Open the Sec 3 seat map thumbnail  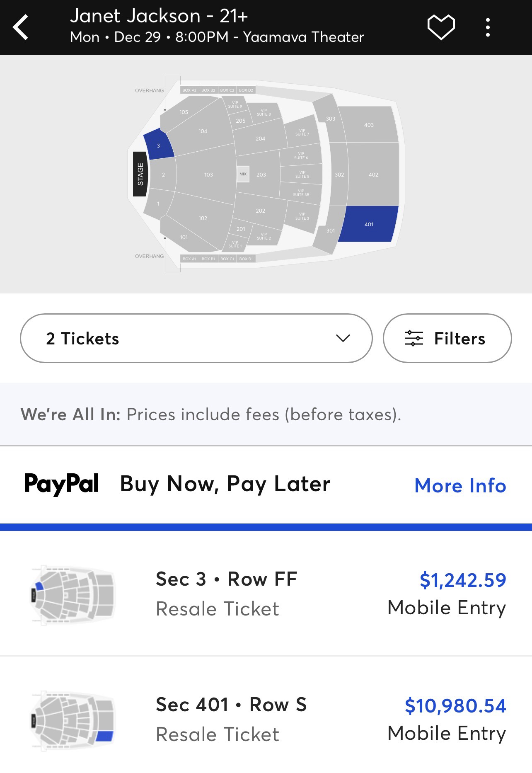73,594
